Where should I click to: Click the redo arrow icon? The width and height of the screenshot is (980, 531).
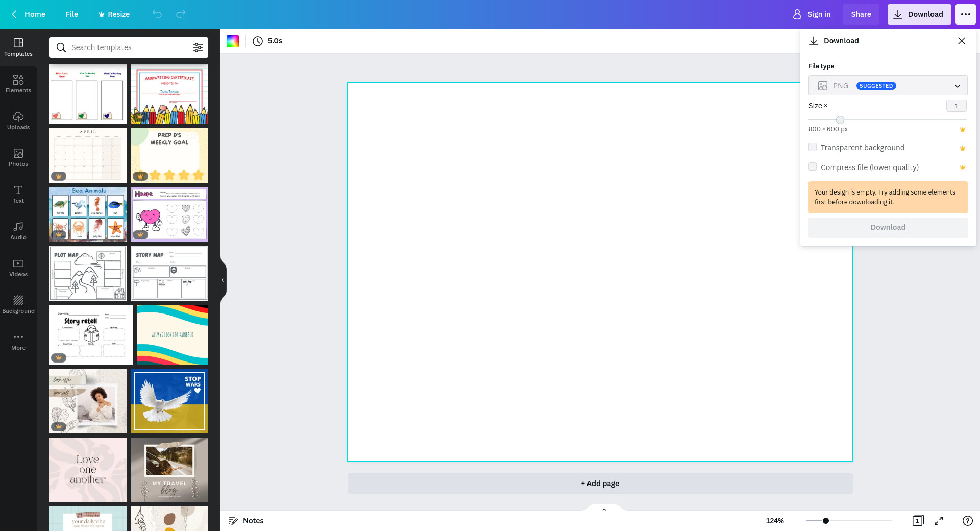coord(181,14)
